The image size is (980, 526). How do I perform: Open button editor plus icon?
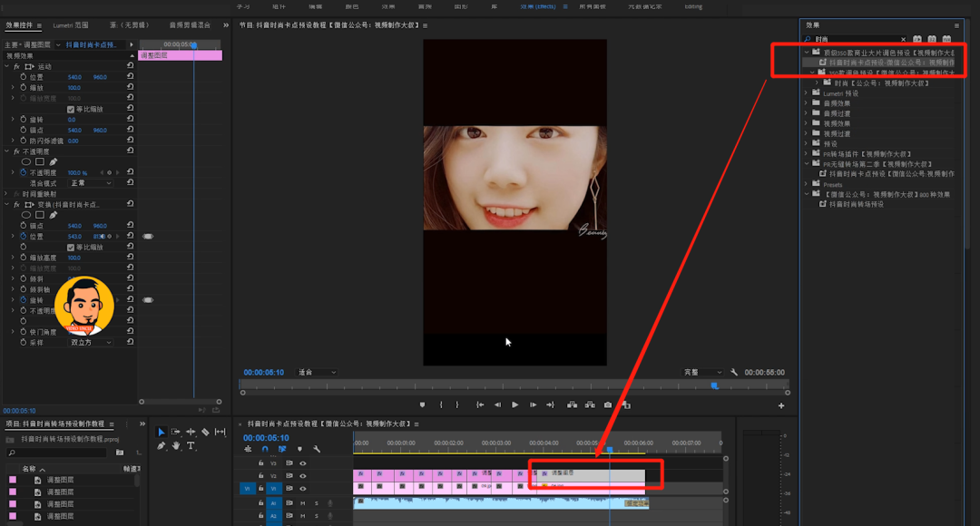click(781, 405)
